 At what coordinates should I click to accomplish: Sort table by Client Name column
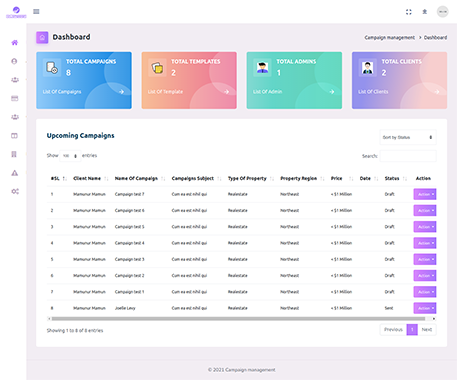tap(90, 179)
